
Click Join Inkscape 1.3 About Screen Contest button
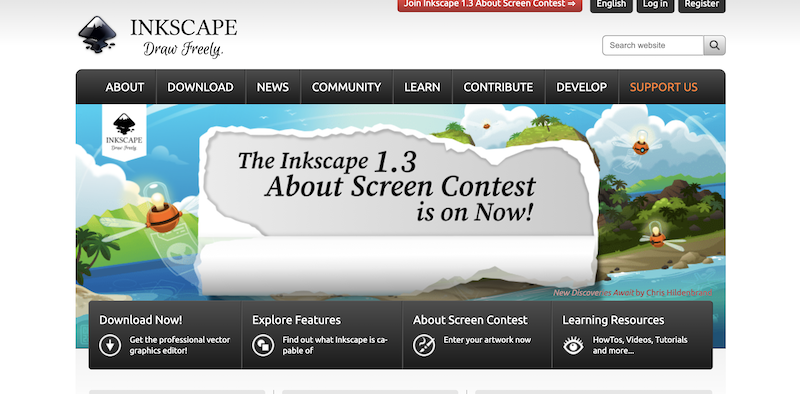490,5
